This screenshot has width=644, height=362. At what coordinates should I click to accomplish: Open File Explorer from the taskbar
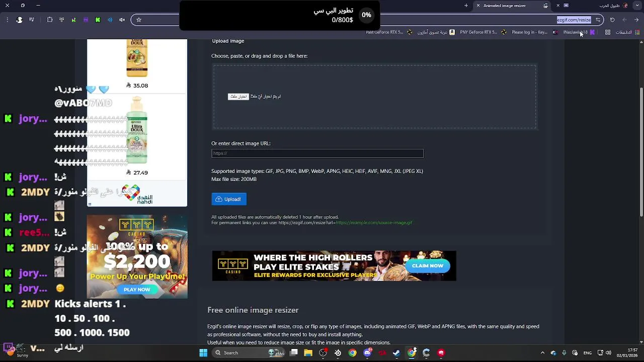pos(308,353)
